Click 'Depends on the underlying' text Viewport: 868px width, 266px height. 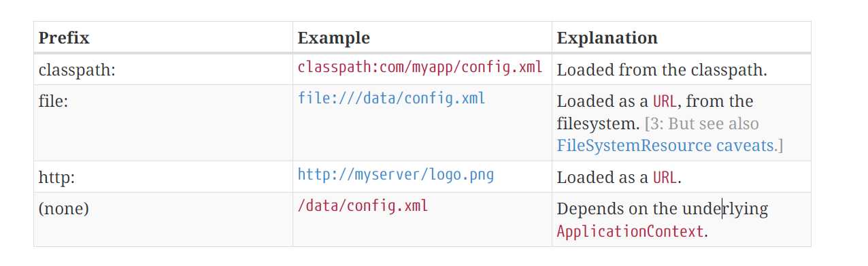click(663, 209)
